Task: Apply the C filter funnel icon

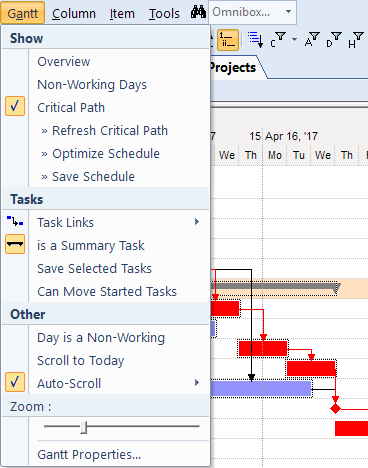Action: pos(278,40)
